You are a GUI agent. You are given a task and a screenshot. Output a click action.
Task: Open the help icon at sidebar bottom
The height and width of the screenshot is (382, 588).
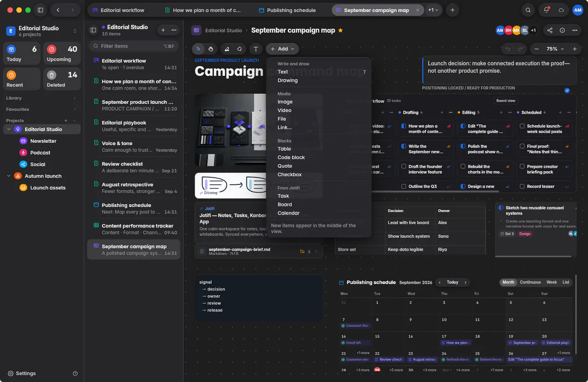point(75,373)
